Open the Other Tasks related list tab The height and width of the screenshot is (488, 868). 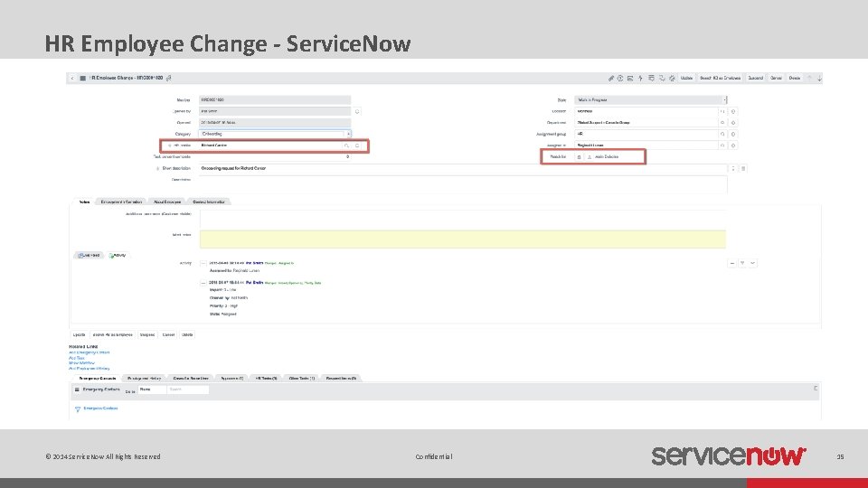[x=302, y=379]
